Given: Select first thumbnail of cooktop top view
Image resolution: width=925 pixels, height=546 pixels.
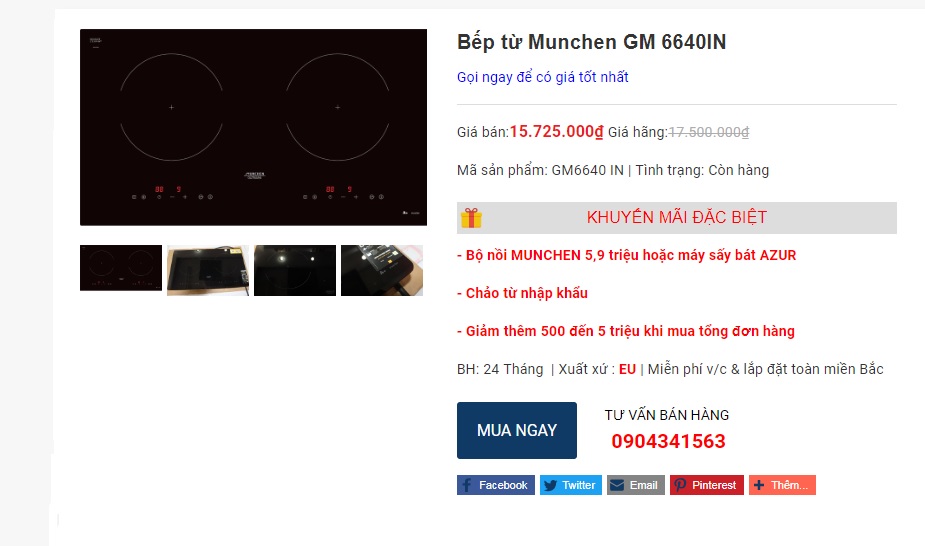Looking at the screenshot, I should (x=121, y=268).
